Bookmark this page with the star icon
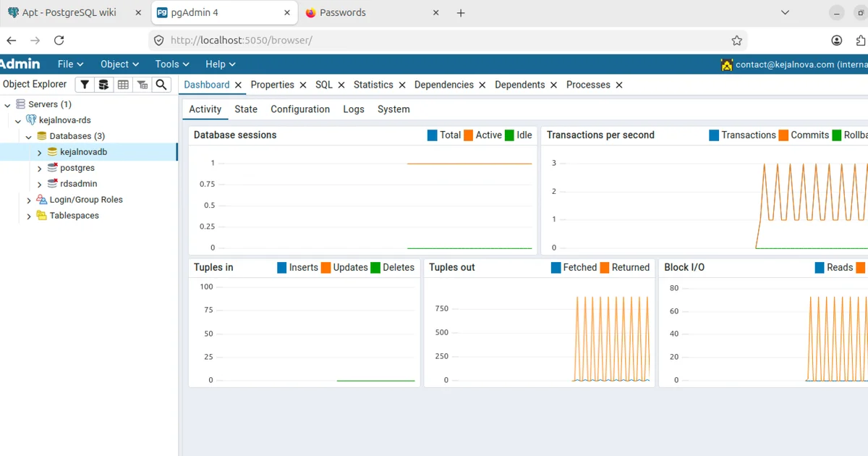 736,41
